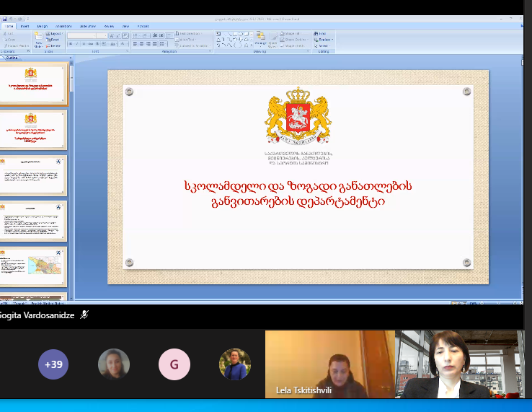Click the Increase List Level icon
This screenshot has width=532, height=412.
(x=161, y=35)
